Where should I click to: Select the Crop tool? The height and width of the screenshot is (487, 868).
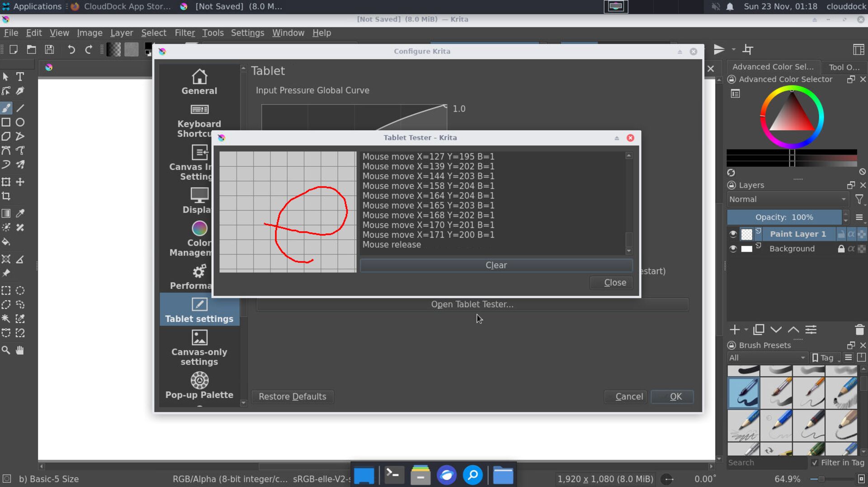(x=6, y=197)
